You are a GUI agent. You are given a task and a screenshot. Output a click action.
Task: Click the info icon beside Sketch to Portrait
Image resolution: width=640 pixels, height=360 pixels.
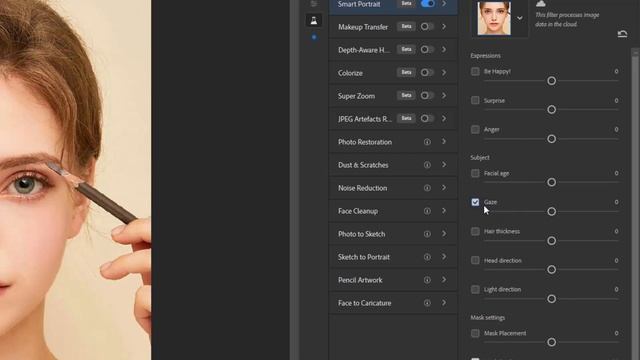point(427,257)
